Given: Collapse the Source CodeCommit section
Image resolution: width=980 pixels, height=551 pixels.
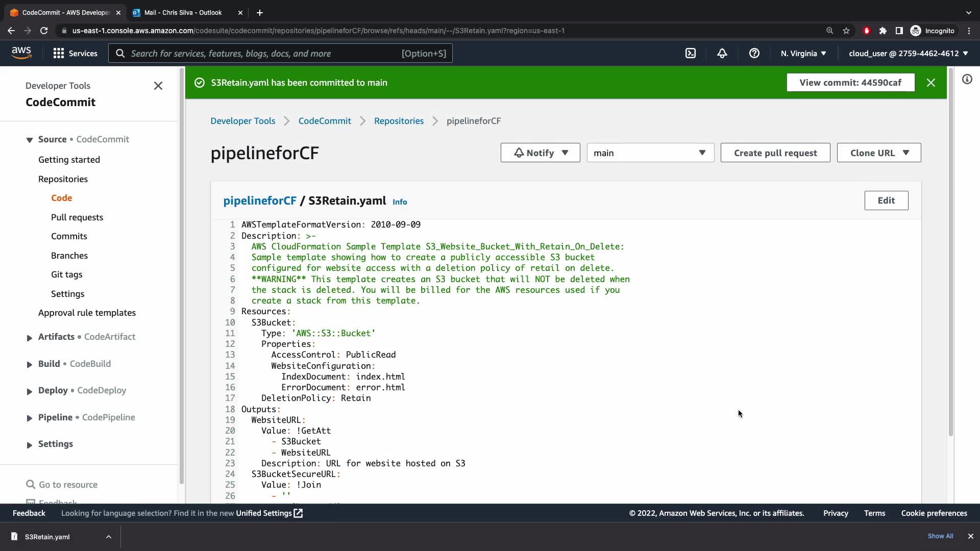Looking at the screenshot, I should pos(30,140).
